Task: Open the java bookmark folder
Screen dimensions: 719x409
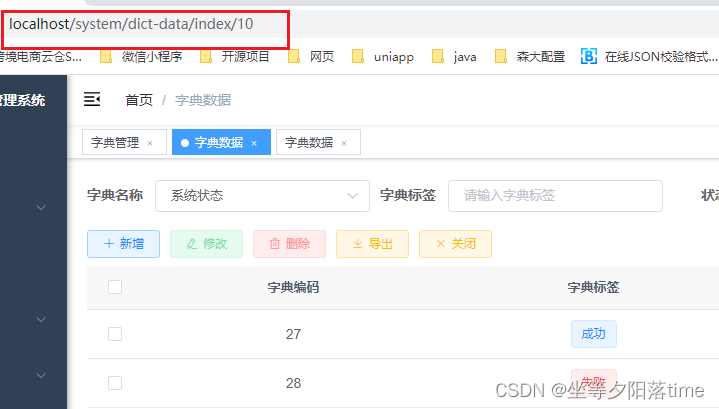Action: point(454,56)
